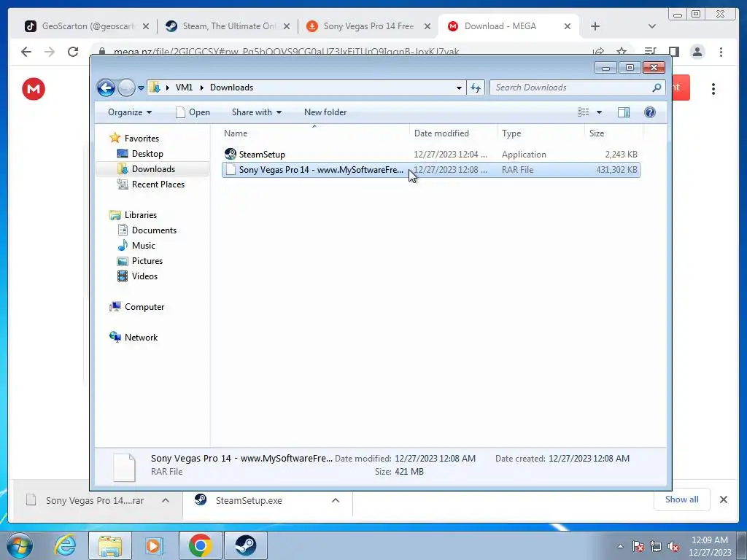Sort by Size column

(x=614, y=133)
